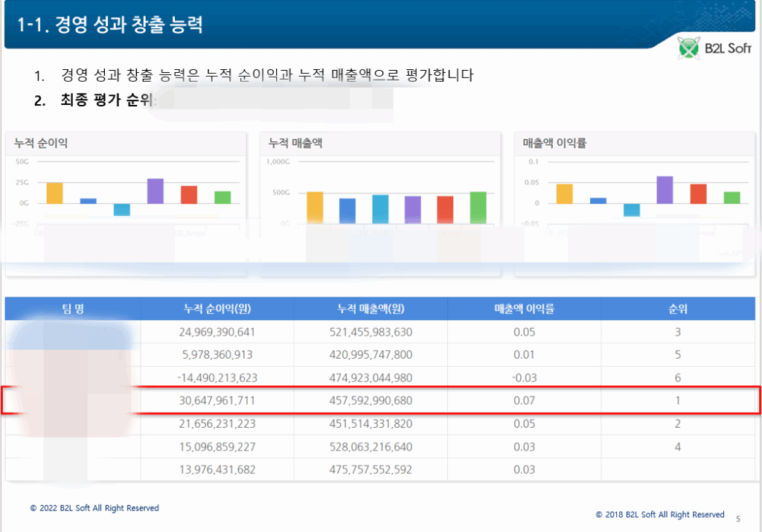Select the 528,063,216,640 revenue cell

point(371,447)
